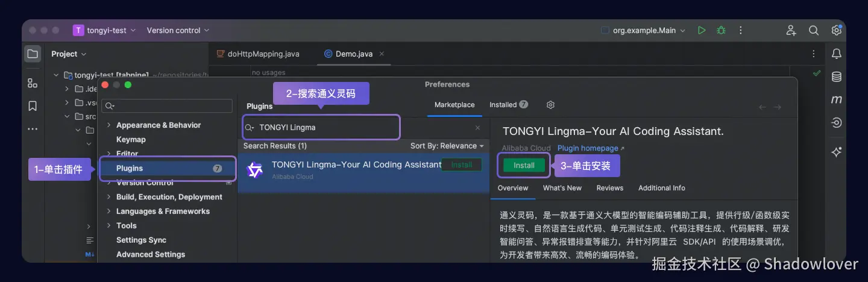Open the Version control dropdown
The height and width of the screenshot is (282, 868).
click(178, 30)
